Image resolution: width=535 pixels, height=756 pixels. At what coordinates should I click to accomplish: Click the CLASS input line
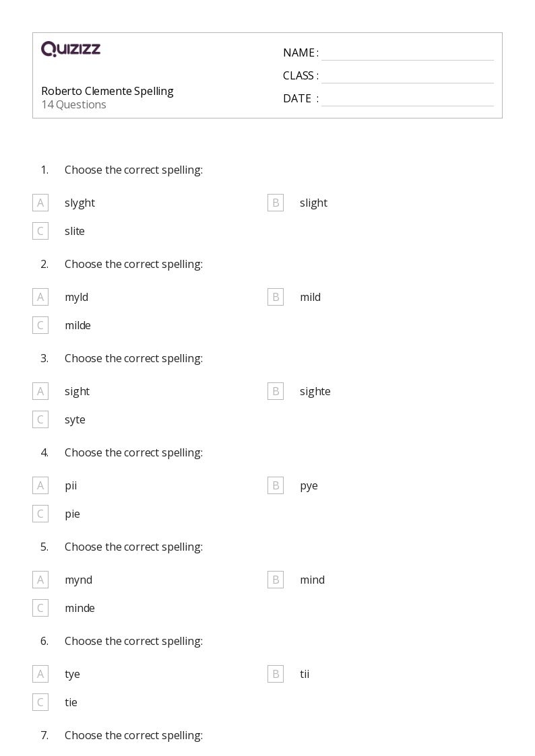tap(407, 76)
